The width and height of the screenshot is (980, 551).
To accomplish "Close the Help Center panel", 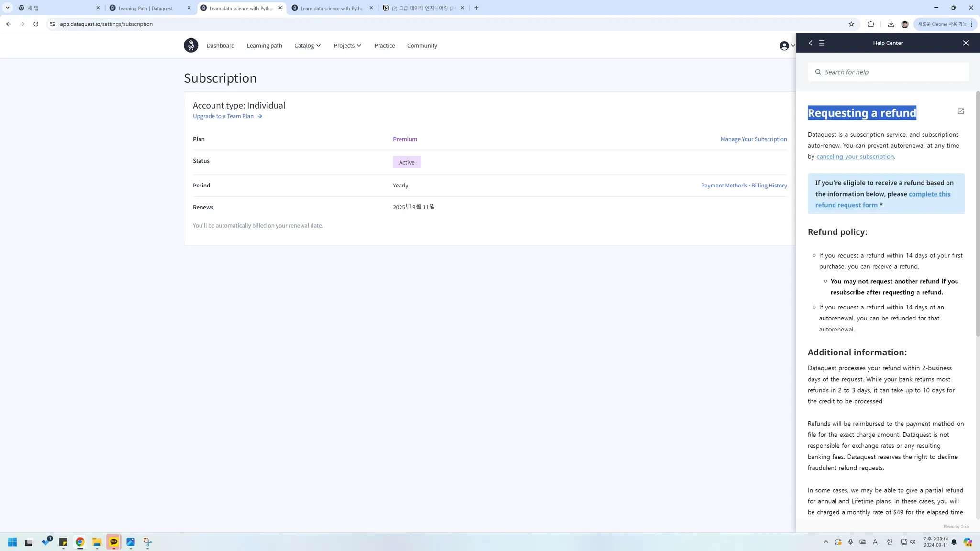I will [x=966, y=43].
